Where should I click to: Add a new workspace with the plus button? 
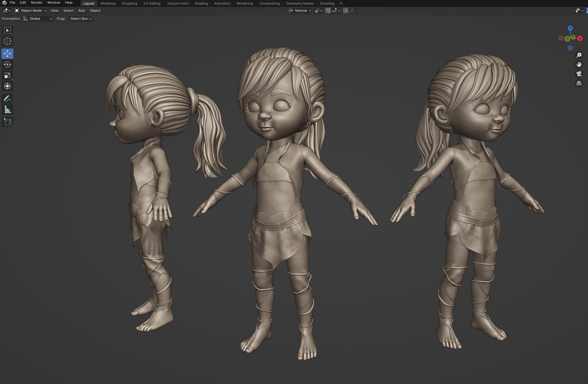(x=340, y=3)
